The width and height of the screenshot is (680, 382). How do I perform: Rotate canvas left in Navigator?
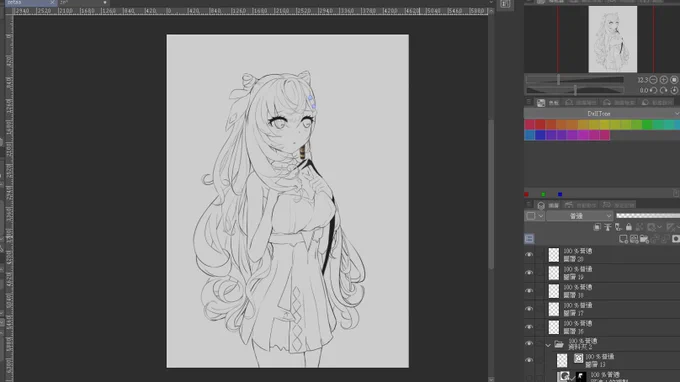click(653, 90)
